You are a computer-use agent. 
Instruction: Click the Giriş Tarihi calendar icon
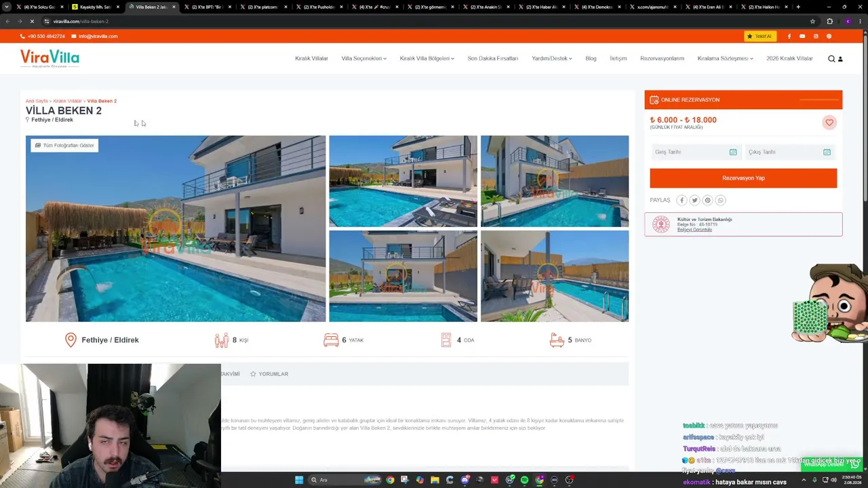[x=733, y=152]
